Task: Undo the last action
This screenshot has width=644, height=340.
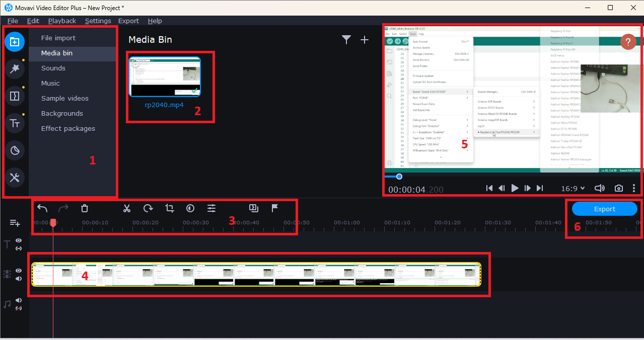Action: 42,208
